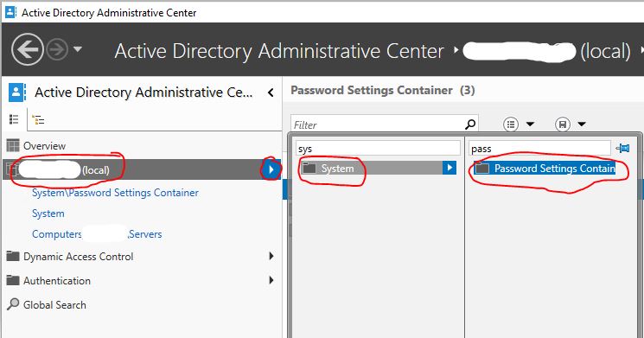The image size is (644, 338).
Task: Click Password Settings Container (3) heading
Action: point(382,91)
